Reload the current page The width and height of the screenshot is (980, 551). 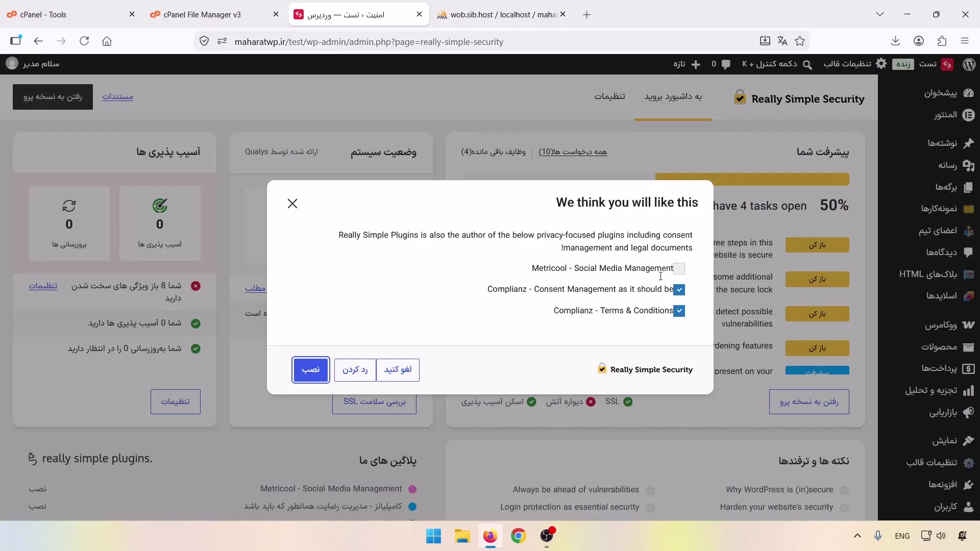84,41
